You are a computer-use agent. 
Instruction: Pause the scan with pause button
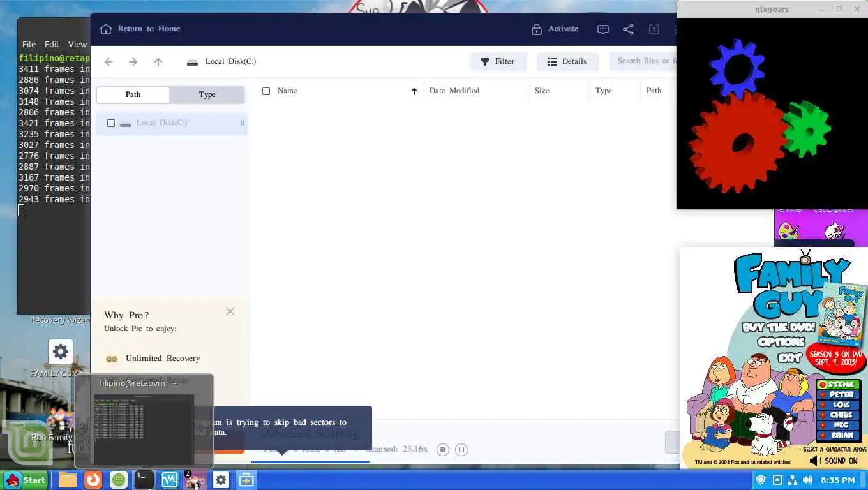[461, 450]
